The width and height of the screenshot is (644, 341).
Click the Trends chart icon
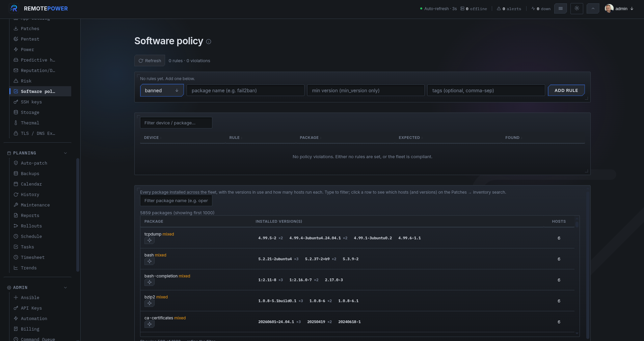tap(16, 268)
